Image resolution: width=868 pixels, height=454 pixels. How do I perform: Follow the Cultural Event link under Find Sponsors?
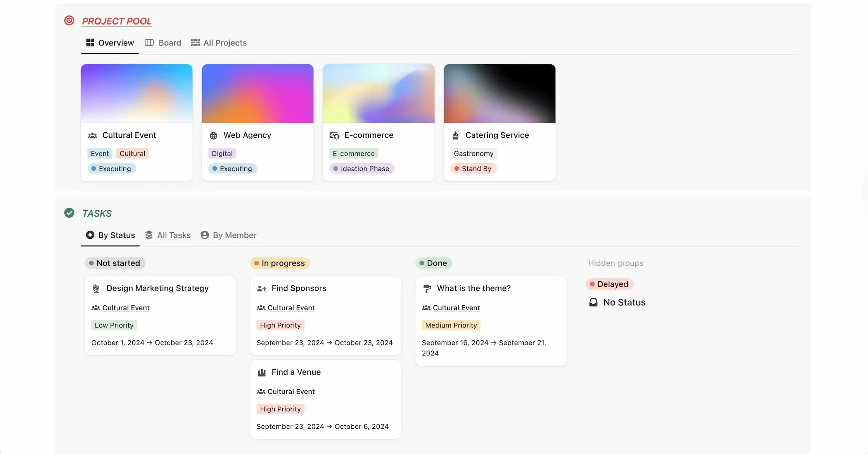291,308
